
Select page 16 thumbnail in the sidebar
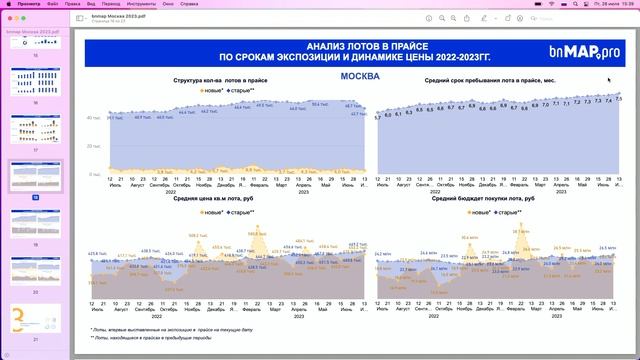click(36, 82)
